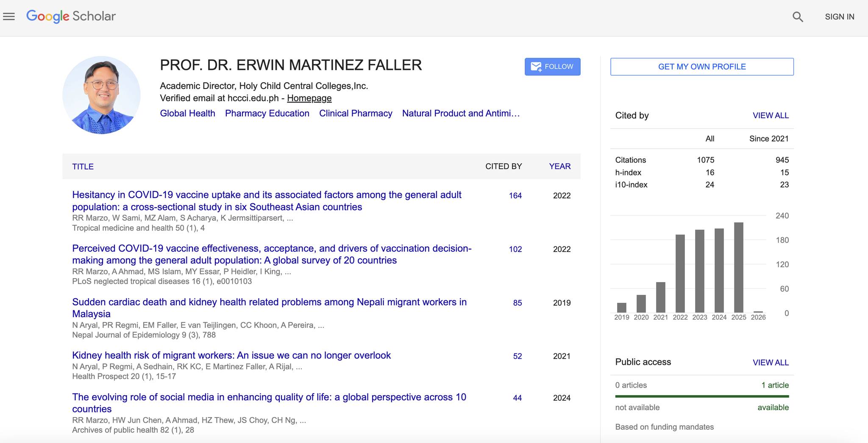The height and width of the screenshot is (443, 868).
Task: Click the Since 2021 column heading
Action: (769, 139)
